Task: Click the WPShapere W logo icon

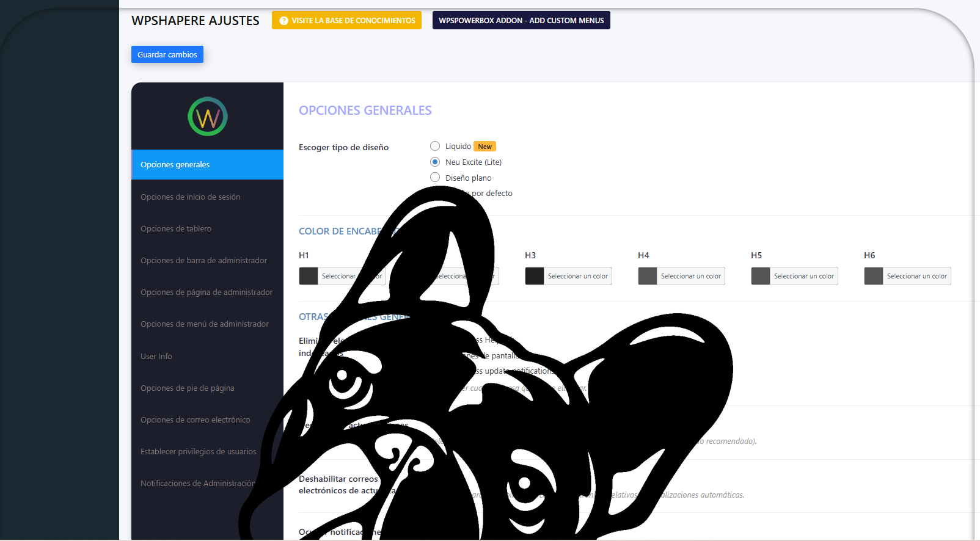Action: (207, 117)
